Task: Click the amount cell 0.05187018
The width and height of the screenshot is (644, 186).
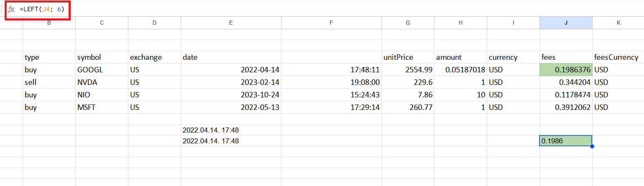Action: coord(460,70)
